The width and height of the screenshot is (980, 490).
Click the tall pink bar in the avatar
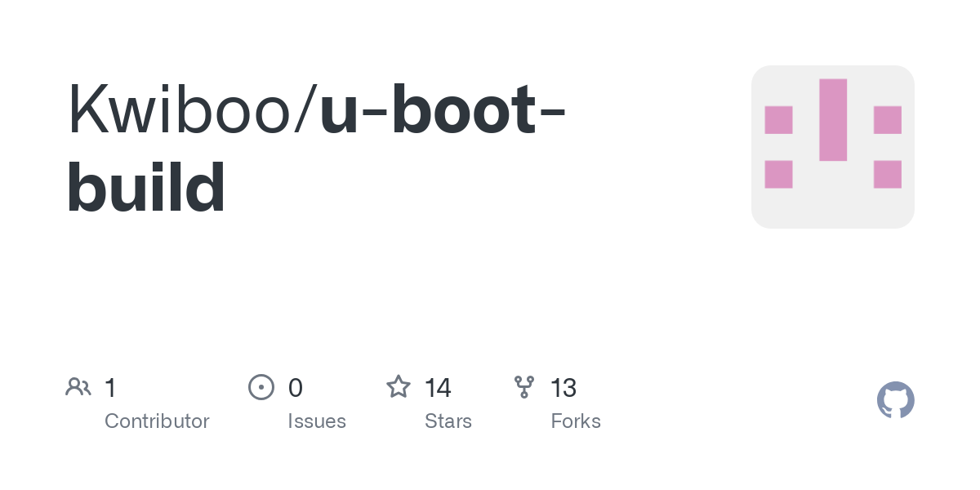[x=833, y=120]
